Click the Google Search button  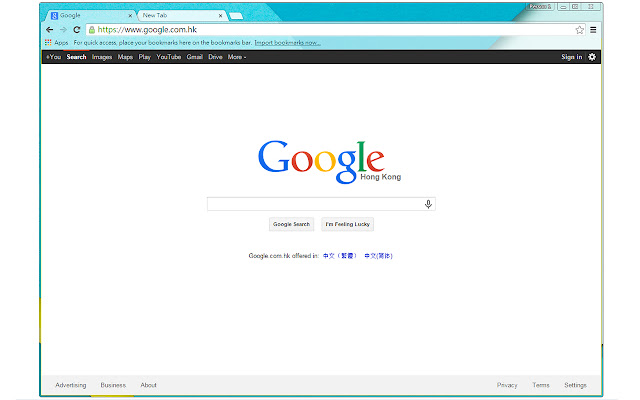pos(291,224)
